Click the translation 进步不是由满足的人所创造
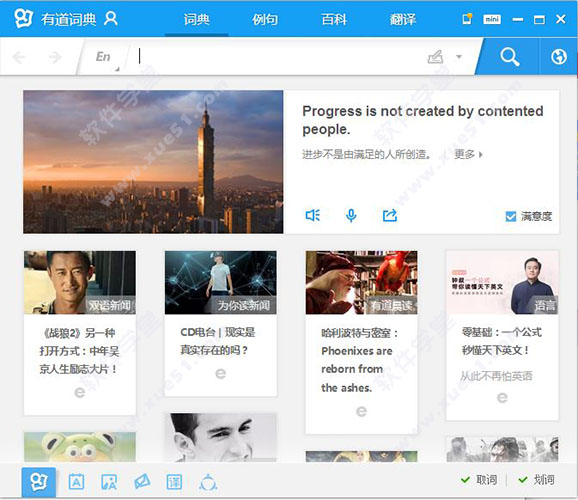 click(x=366, y=154)
